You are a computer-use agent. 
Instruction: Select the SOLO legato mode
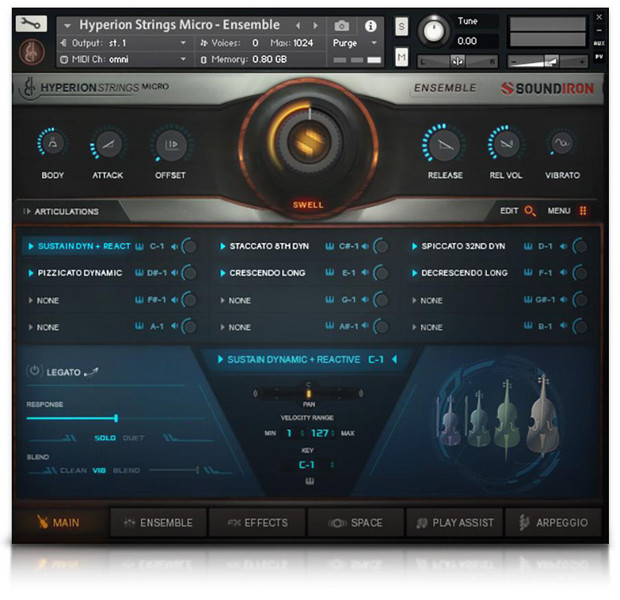105,438
